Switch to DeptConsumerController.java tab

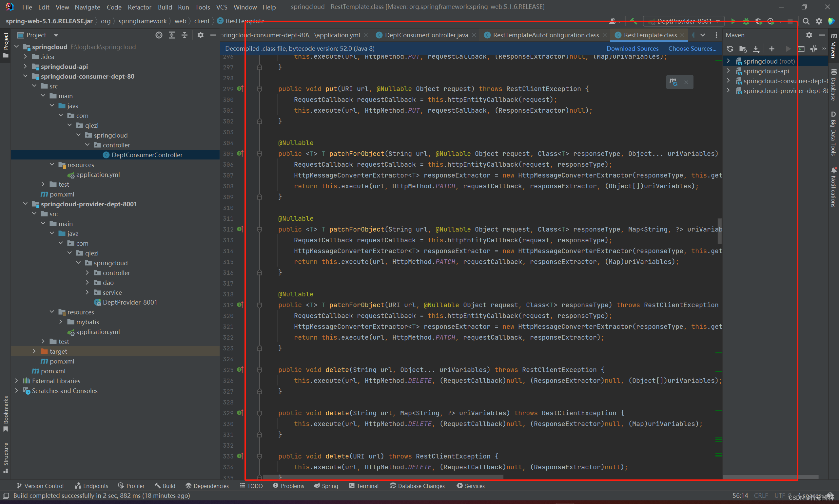pyautogui.click(x=426, y=35)
